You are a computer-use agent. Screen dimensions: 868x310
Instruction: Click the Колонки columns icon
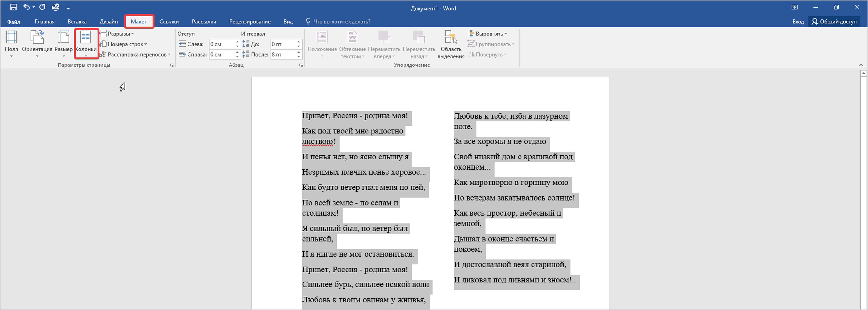click(86, 38)
